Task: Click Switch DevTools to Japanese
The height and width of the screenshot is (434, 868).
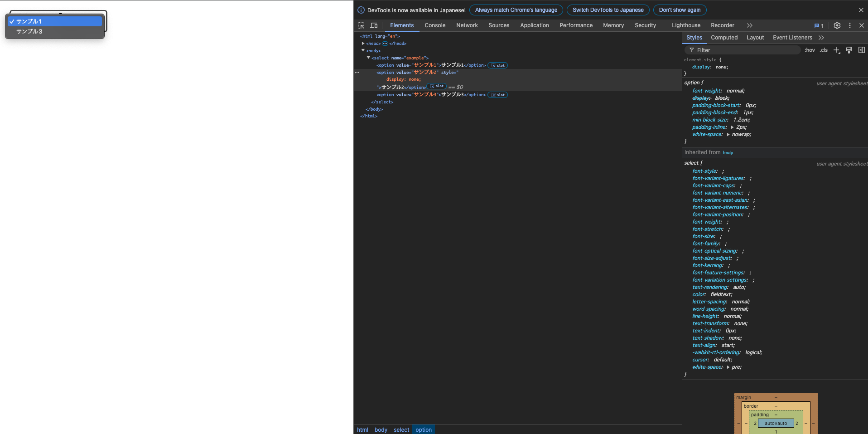Action: coord(608,10)
